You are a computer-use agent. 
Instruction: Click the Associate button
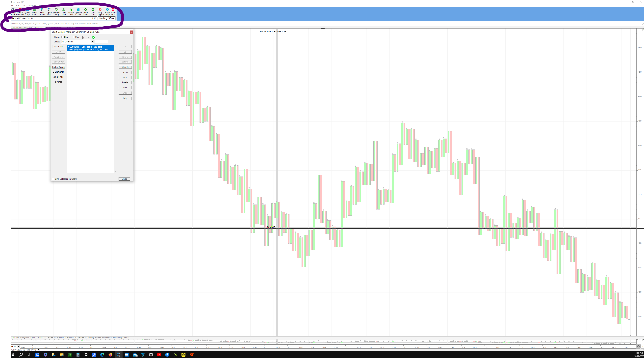point(59,47)
